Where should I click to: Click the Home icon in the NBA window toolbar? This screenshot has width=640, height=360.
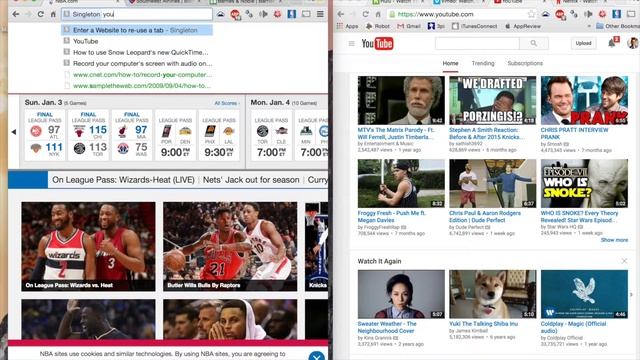[x=53, y=14]
